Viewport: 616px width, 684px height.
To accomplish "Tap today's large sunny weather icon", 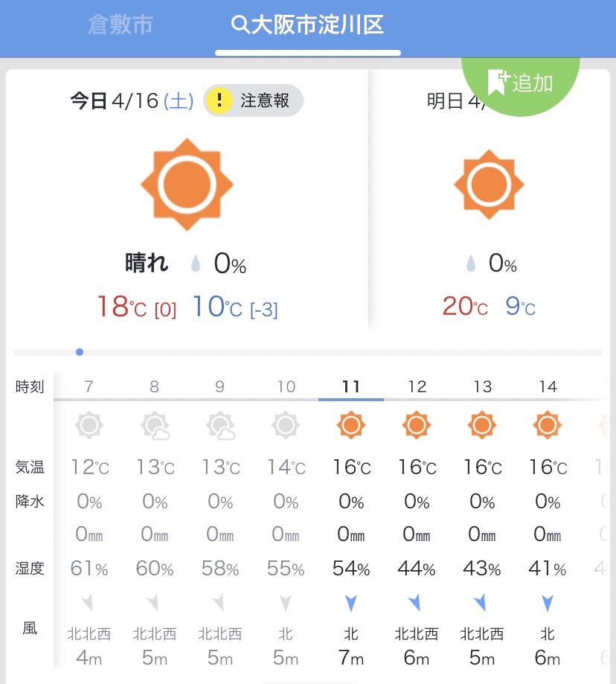I will [187, 185].
